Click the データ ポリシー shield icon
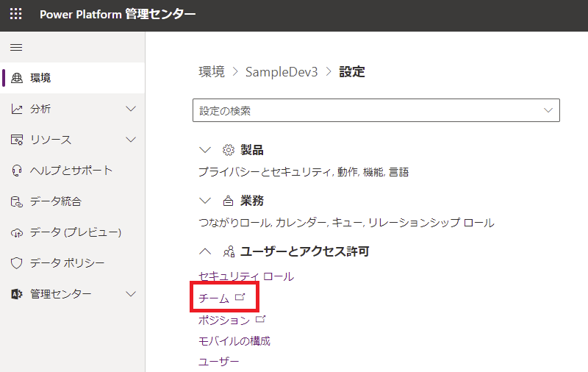The width and height of the screenshot is (588, 372). 16,263
